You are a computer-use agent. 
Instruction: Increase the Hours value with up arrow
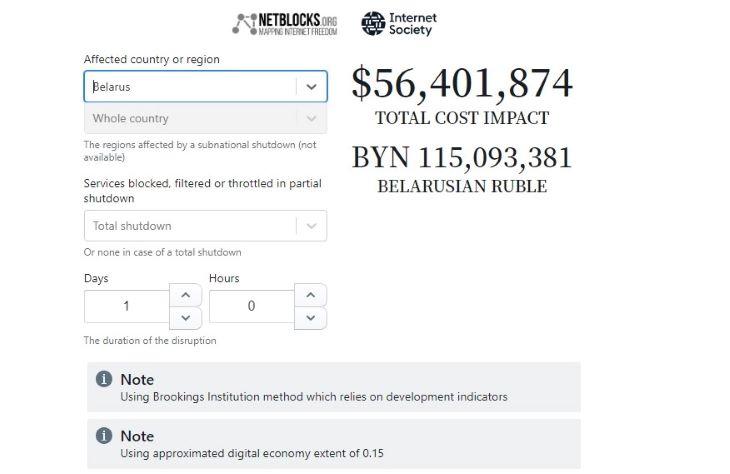311,295
